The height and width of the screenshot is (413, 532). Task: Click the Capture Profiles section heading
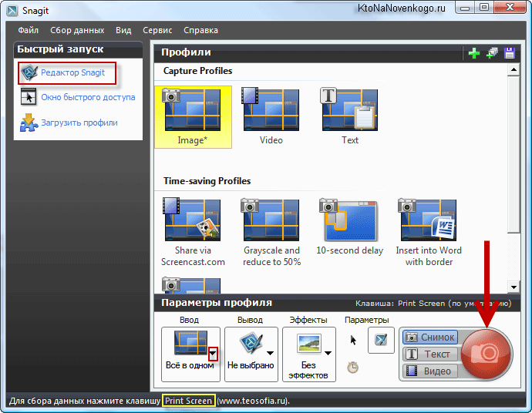pyautogui.click(x=198, y=71)
